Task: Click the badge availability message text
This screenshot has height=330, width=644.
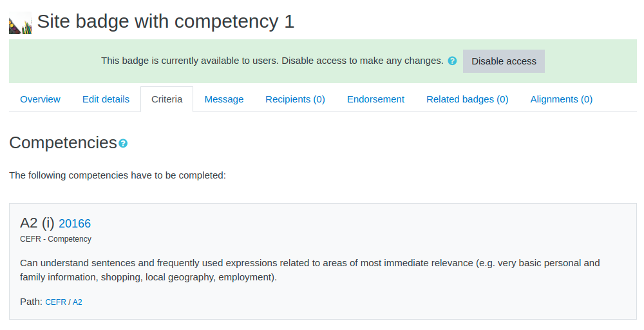Action: pyautogui.click(x=272, y=61)
